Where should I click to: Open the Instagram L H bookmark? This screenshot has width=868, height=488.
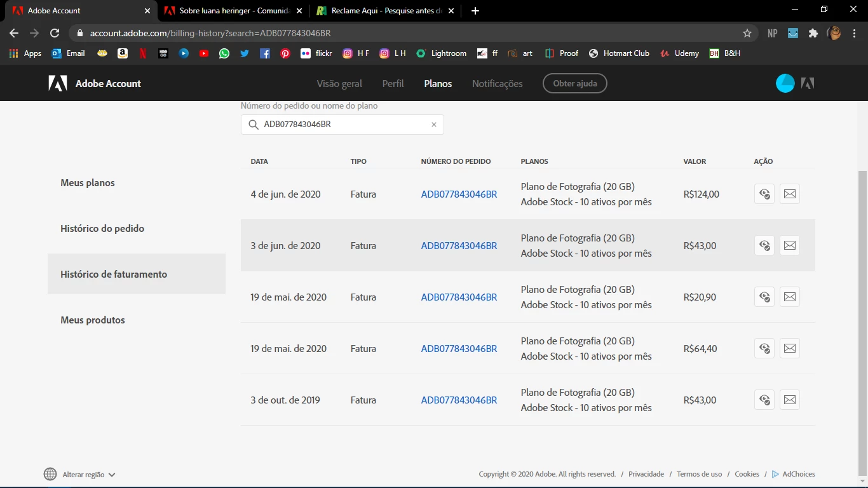click(x=393, y=53)
